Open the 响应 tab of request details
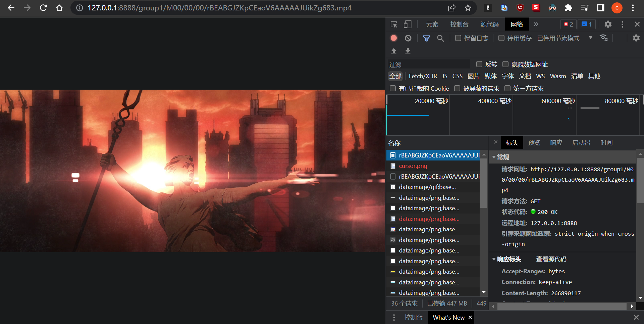The height and width of the screenshot is (324, 644). 556,143
